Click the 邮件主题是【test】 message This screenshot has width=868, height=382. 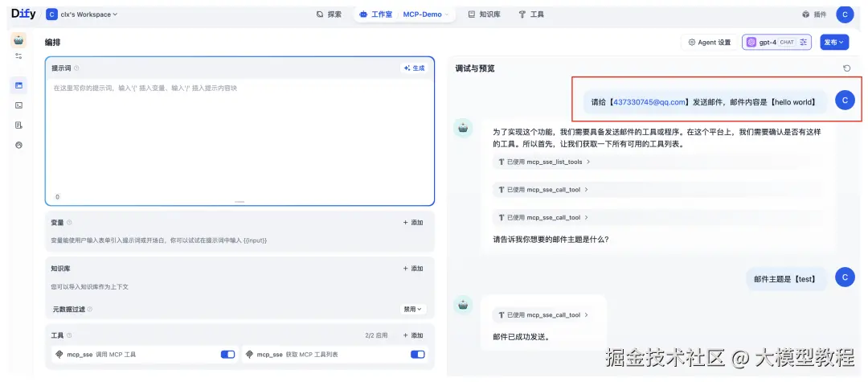coord(785,279)
